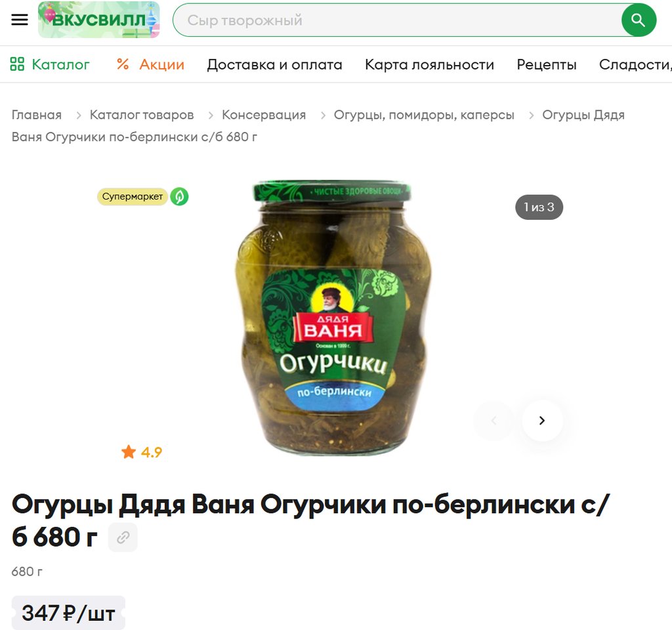Click the orange star rating 4.9
672x630 pixels.
(x=142, y=451)
